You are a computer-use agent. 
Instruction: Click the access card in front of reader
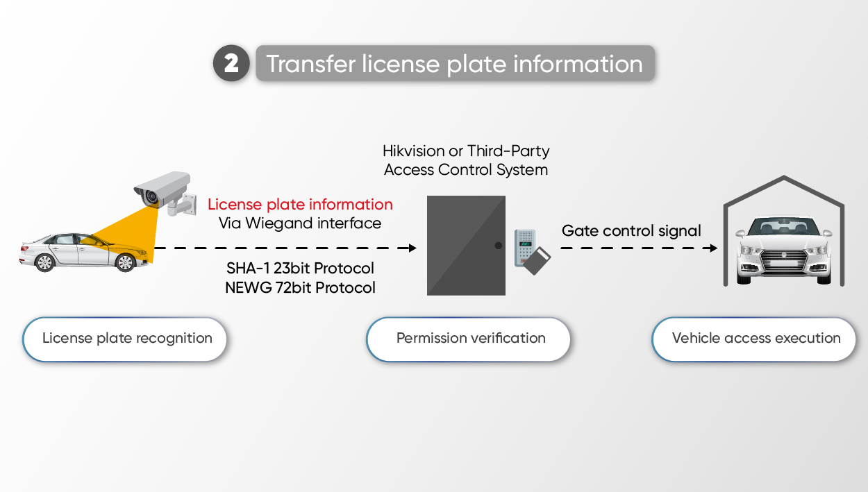click(537, 262)
